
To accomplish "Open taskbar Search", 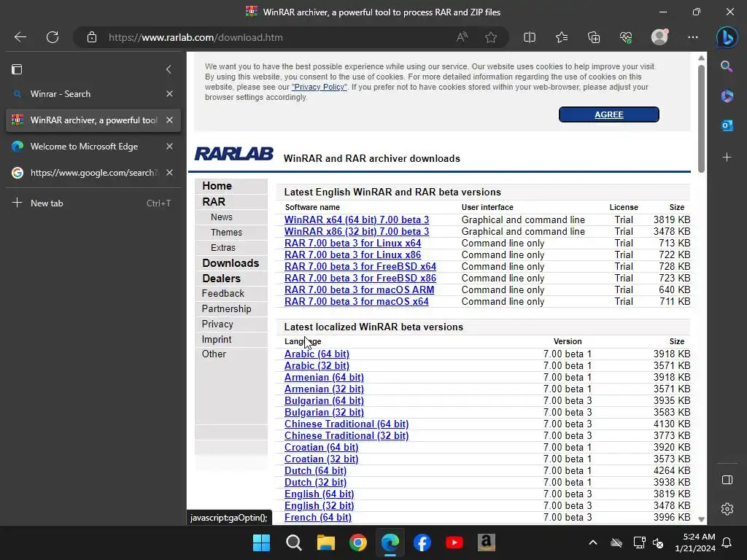I will click(293, 542).
